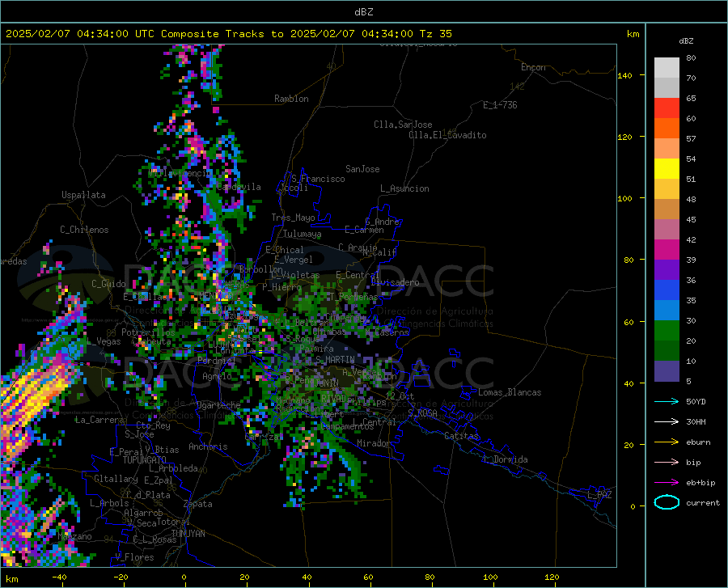Click the '65' value in the dBZ legend
The image size is (728, 588).
691,99
